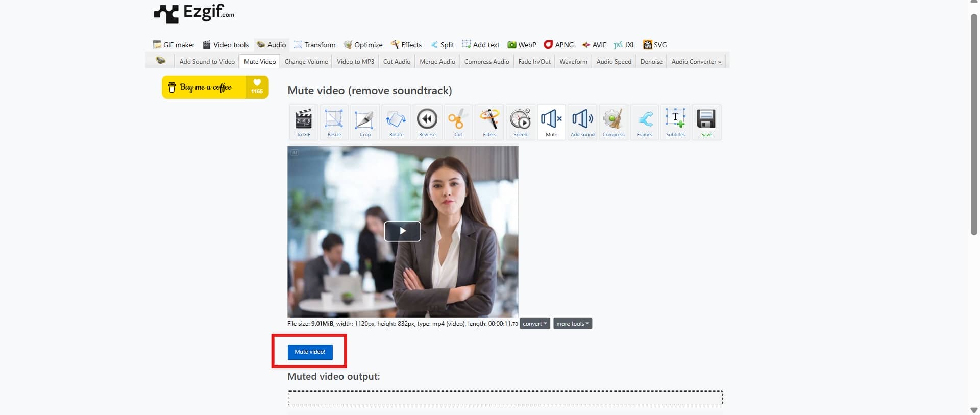
Task: Choose the Reverse video tool
Action: click(427, 123)
